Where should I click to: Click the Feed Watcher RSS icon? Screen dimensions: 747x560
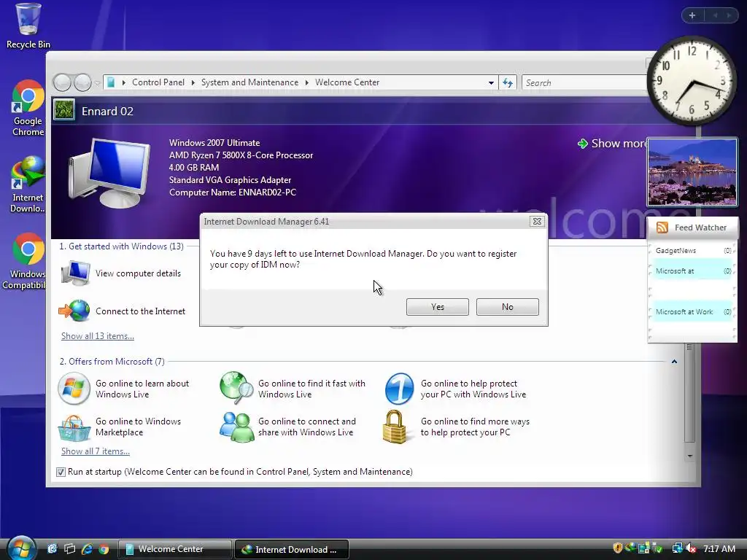pos(662,227)
